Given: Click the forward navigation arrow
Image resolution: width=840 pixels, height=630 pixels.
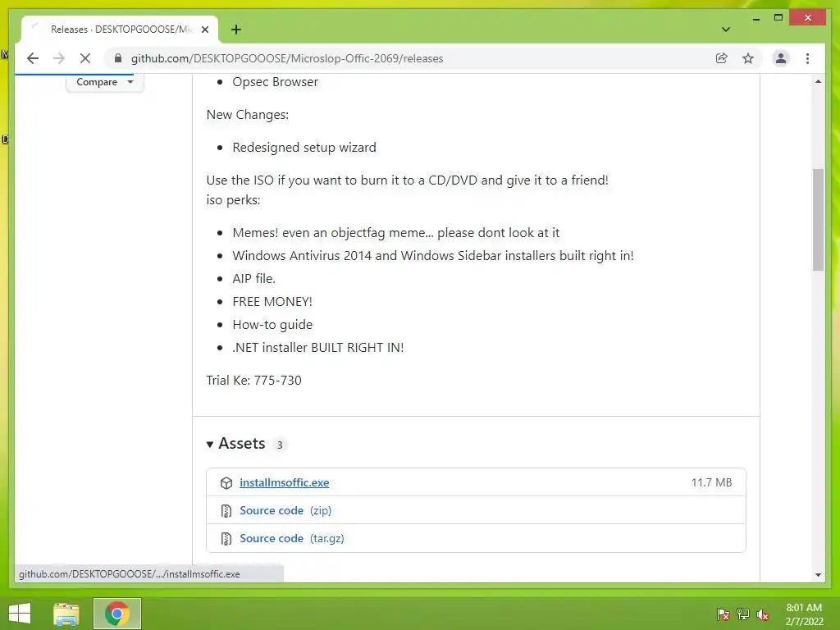Looking at the screenshot, I should tap(59, 58).
